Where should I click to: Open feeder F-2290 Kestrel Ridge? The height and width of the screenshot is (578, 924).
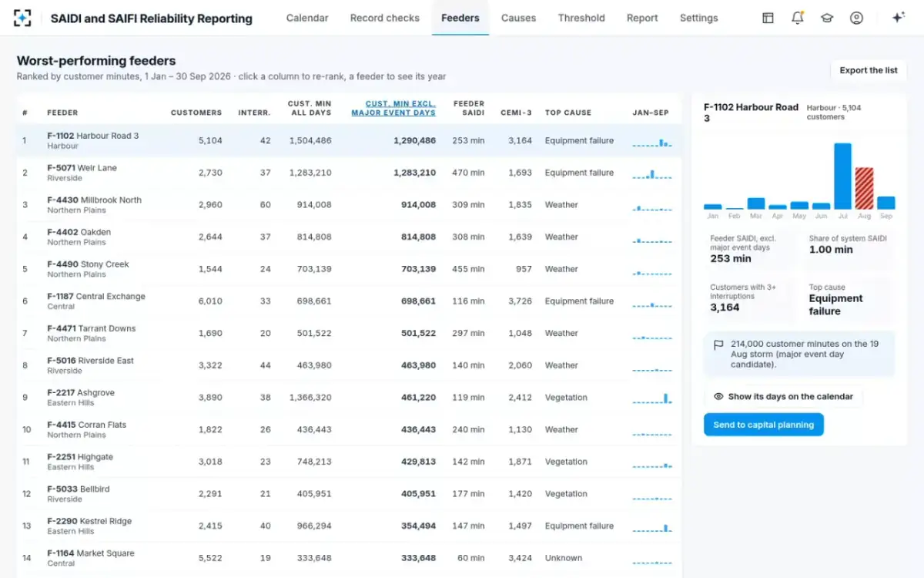(349, 526)
